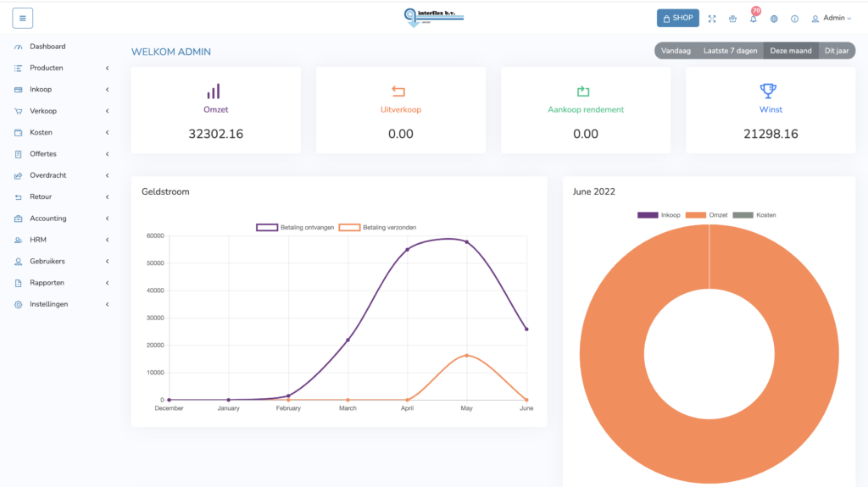The width and height of the screenshot is (868, 487).
Task: Select the Deze maand period tab
Action: (791, 51)
